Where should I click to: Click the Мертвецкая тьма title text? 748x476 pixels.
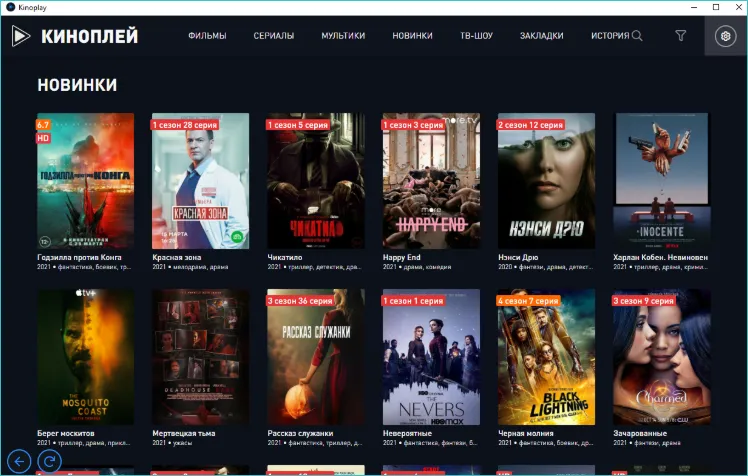pos(184,434)
